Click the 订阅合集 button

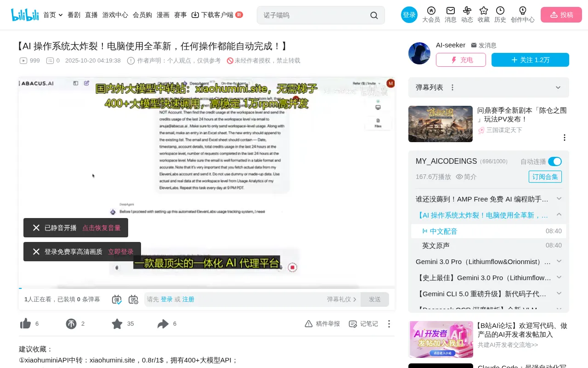point(545,177)
